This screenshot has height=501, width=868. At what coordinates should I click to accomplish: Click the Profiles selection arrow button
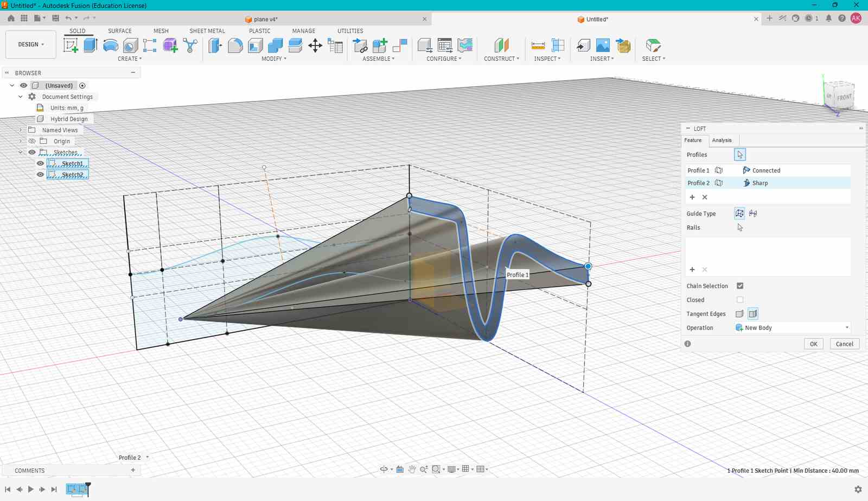pyautogui.click(x=739, y=155)
